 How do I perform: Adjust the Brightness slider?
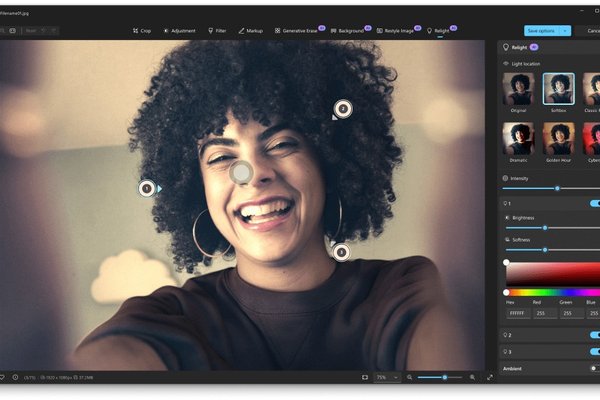click(x=545, y=228)
